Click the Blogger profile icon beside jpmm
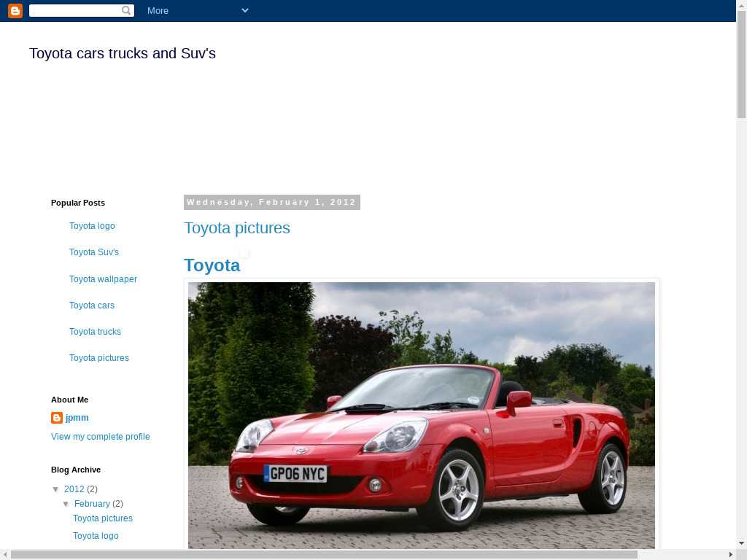This screenshot has width=747, height=560. pyautogui.click(x=57, y=418)
